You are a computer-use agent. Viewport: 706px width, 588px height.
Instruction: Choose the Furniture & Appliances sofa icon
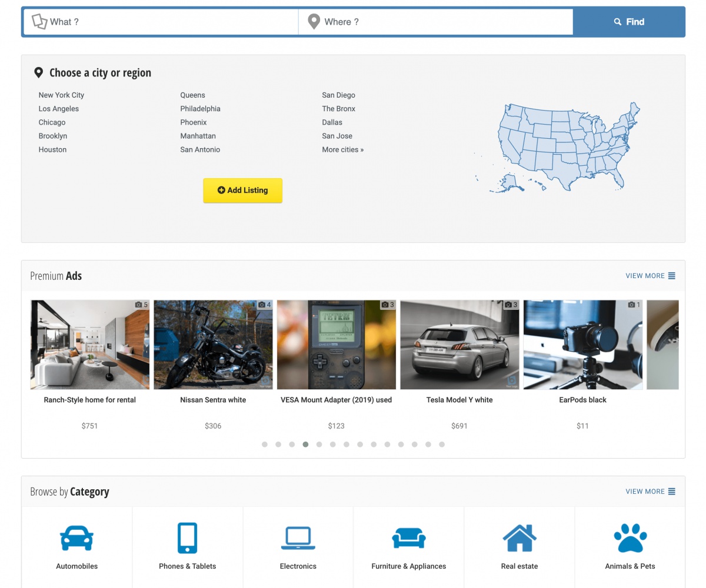coord(408,538)
